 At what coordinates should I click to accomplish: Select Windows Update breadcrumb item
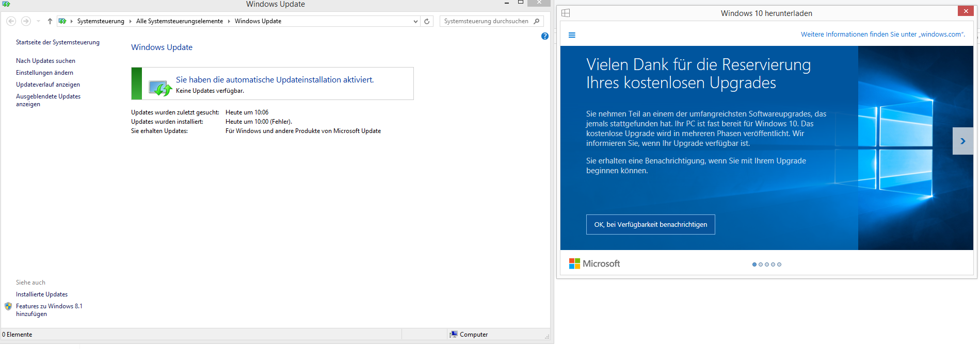(258, 21)
